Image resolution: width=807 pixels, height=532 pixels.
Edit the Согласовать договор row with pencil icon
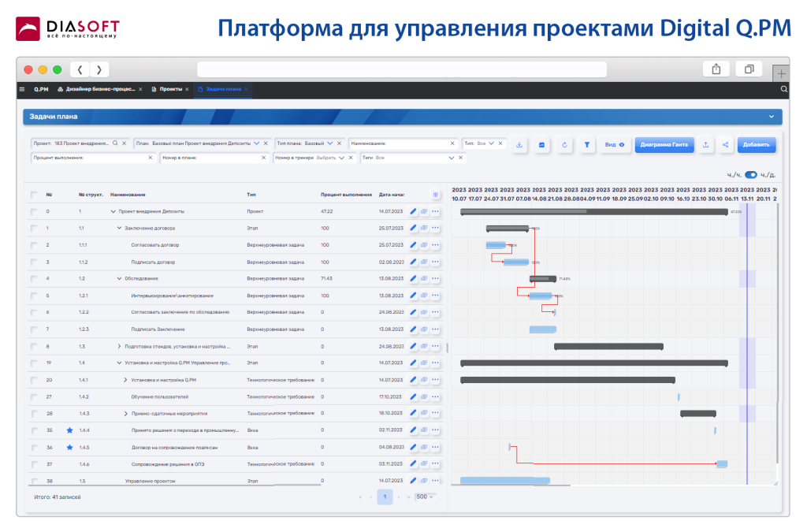click(x=413, y=245)
